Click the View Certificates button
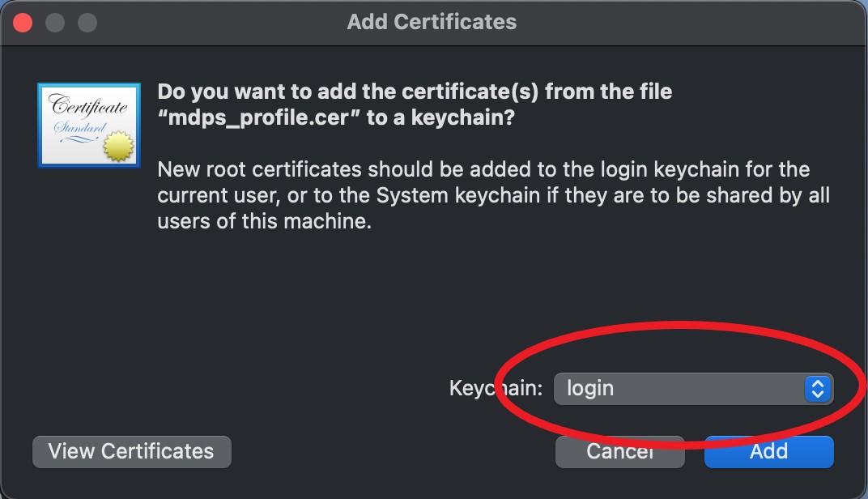868x499 pixels. [x=132, y=451]
